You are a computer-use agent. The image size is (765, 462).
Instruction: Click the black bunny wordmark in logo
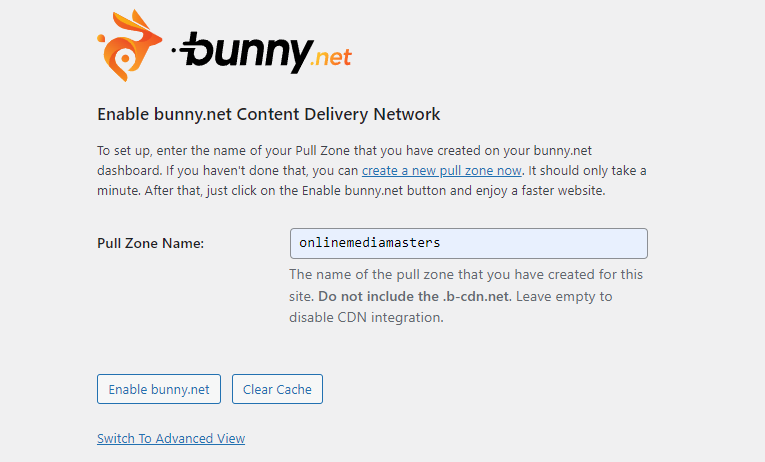(246, 52)
